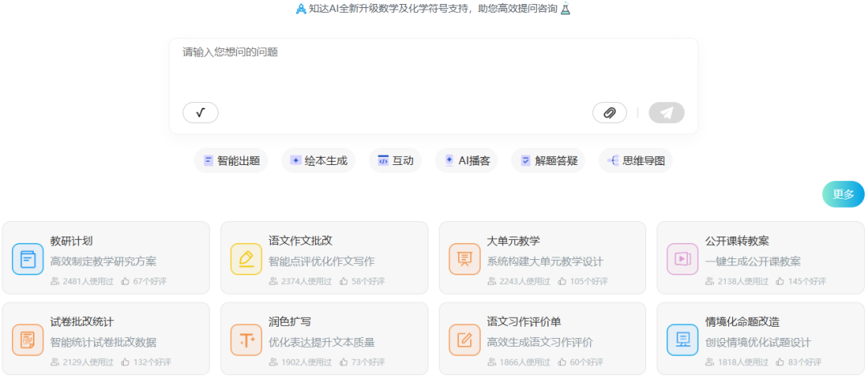Click the 公开课转教案 video icon
868x383 pixels.
[682, 259]
